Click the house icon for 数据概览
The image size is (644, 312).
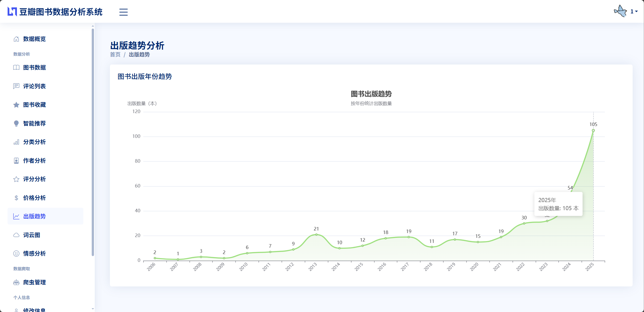click(x=16, y=39)
